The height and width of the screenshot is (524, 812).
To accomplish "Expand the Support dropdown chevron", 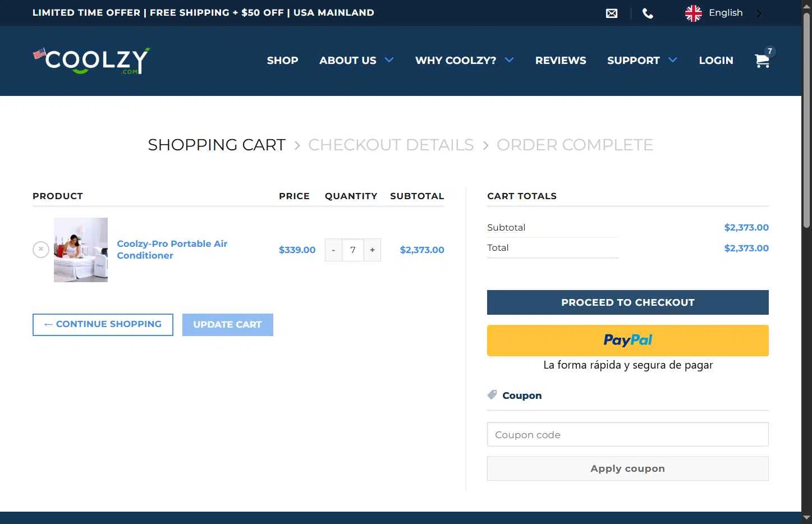I will (x=673, y=59).
